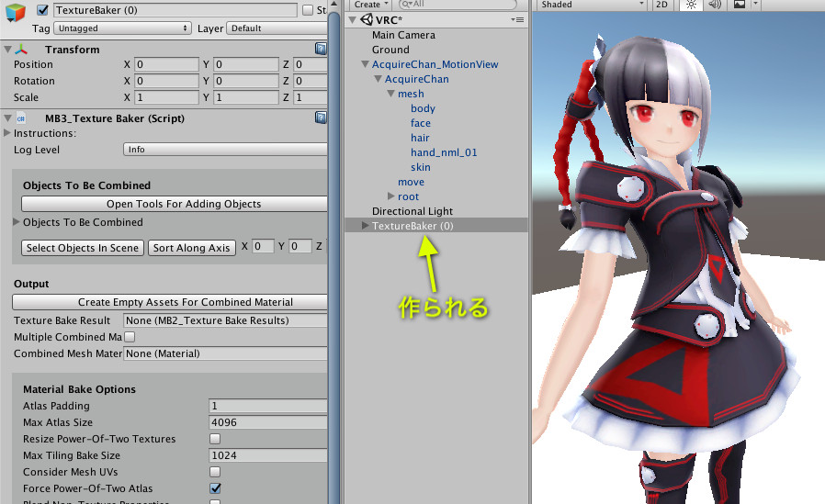Screen dimensions: 825x504
Task: Select the body mesh object
Action: [423, 108]
